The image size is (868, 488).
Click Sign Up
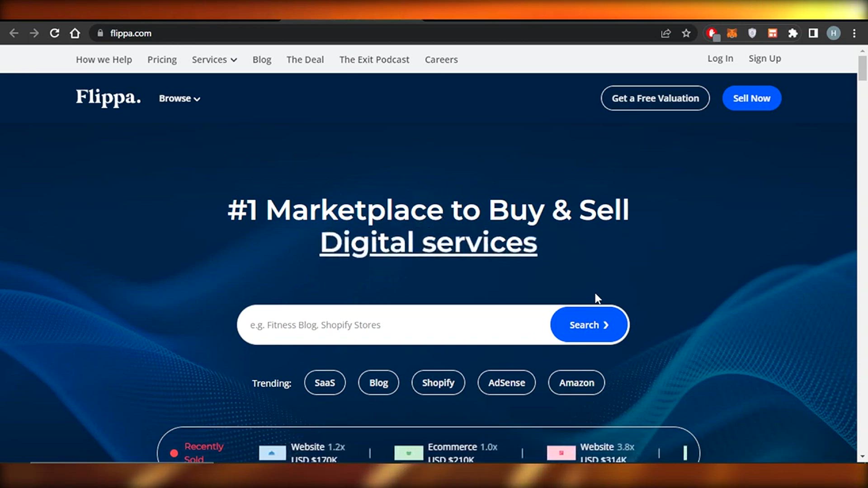[764, 59]
